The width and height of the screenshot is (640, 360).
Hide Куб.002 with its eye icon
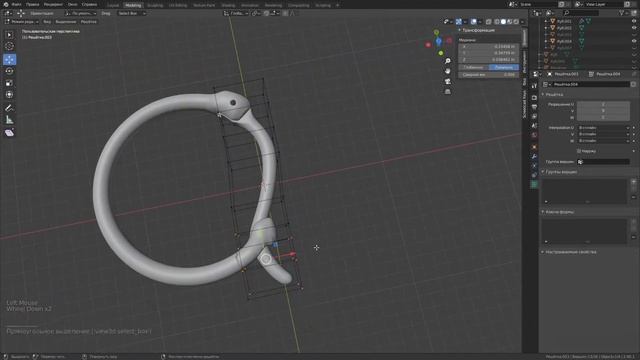tap(634, 28)
